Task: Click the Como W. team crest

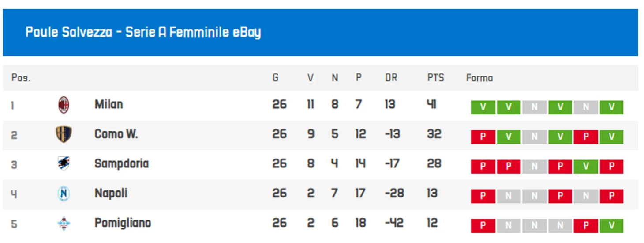Action: (x=64, y=134)
